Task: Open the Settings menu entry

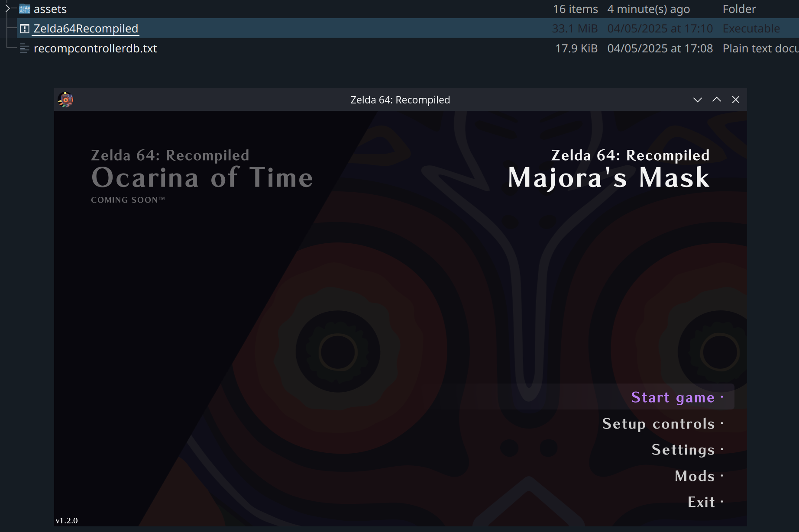Action: (683, 450)
